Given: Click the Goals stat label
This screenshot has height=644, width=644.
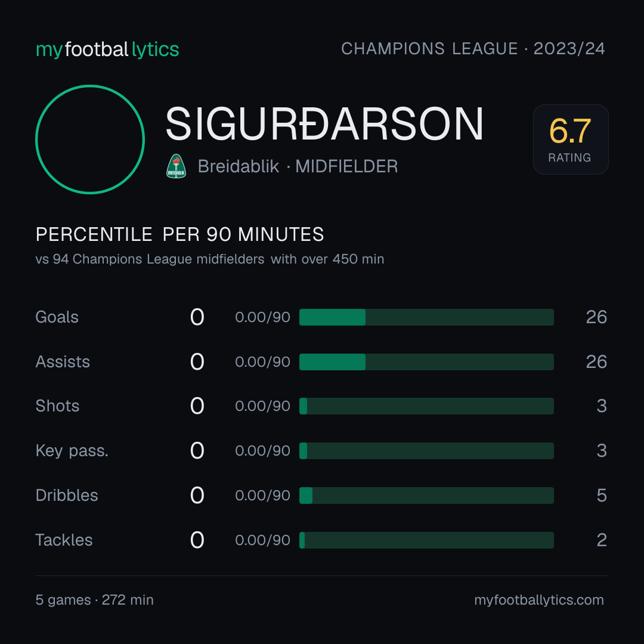Looking at the screenshot, I should coord(57,317).
